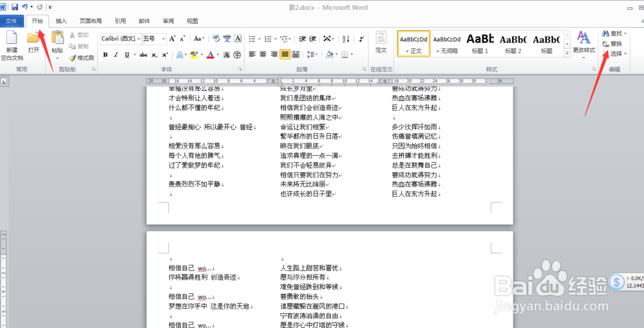Switch to the View tab
This screenshot has height=328, width=644.
point(192,21)
